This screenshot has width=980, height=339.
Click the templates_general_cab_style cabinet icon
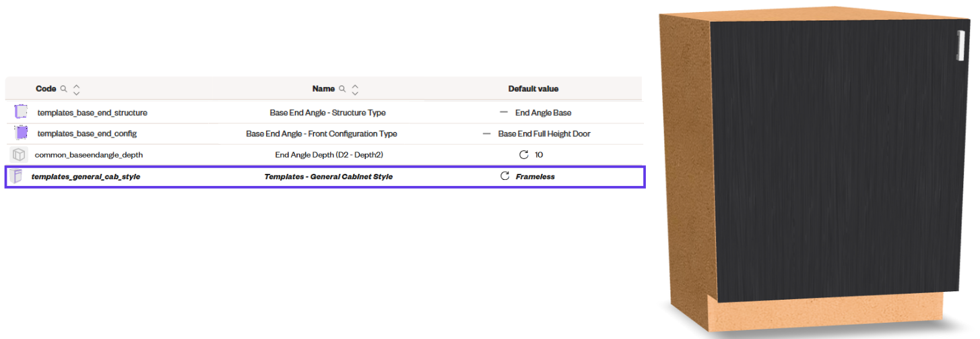17,176
